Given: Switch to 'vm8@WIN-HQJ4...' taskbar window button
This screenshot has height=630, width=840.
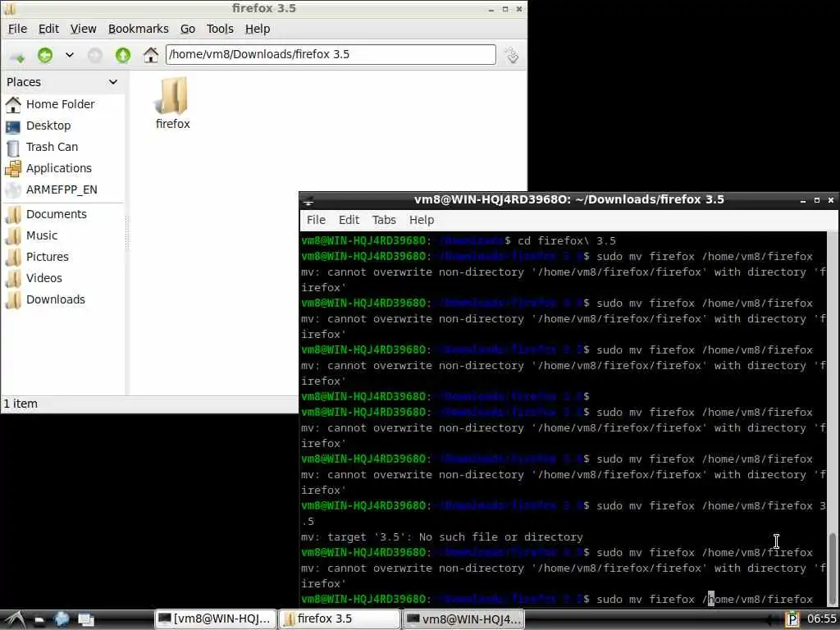Looking at the screenshot, I should 463,619.
